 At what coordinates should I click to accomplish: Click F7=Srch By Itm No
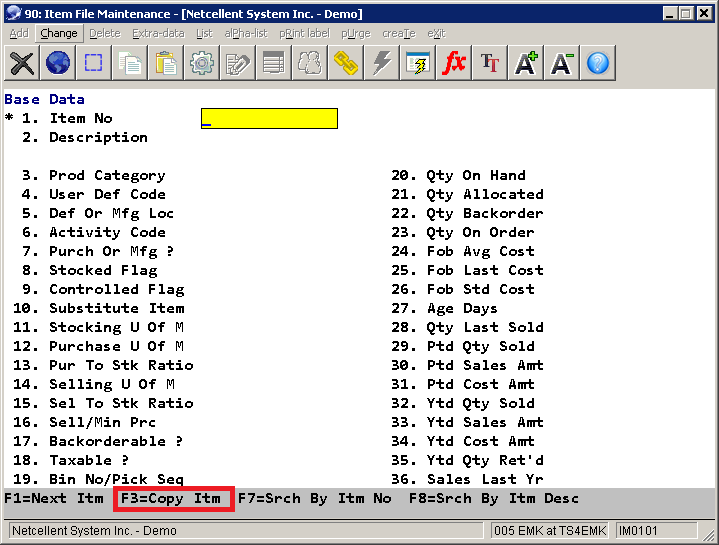314,498
